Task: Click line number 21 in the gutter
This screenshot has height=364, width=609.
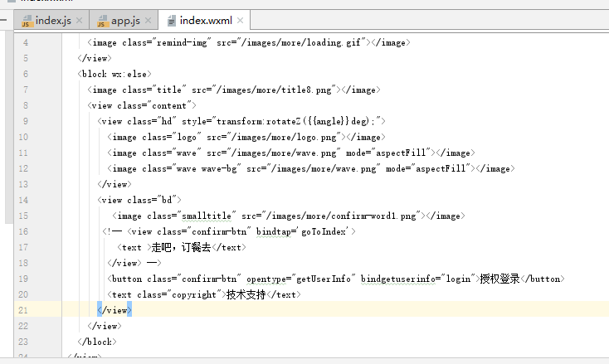Action: click(x=23, y=310)
